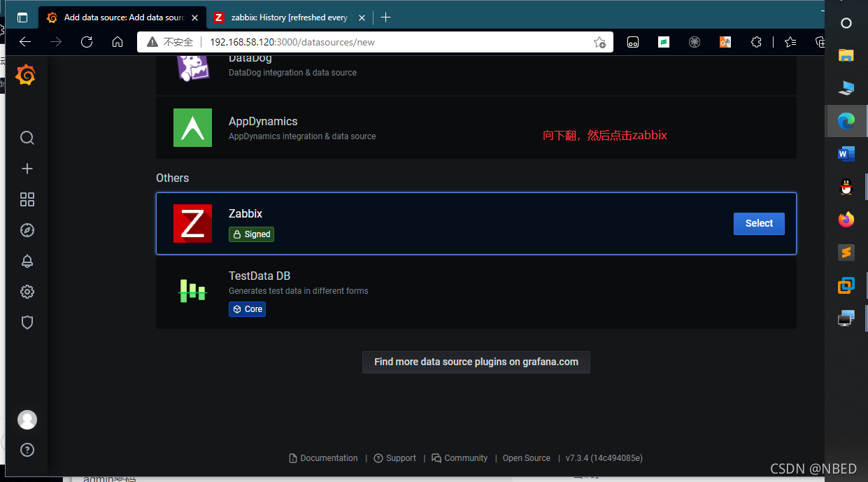This screenshot has height=482, width=868.
Task: Click the Select button for Zabbix
Action: 759,223
